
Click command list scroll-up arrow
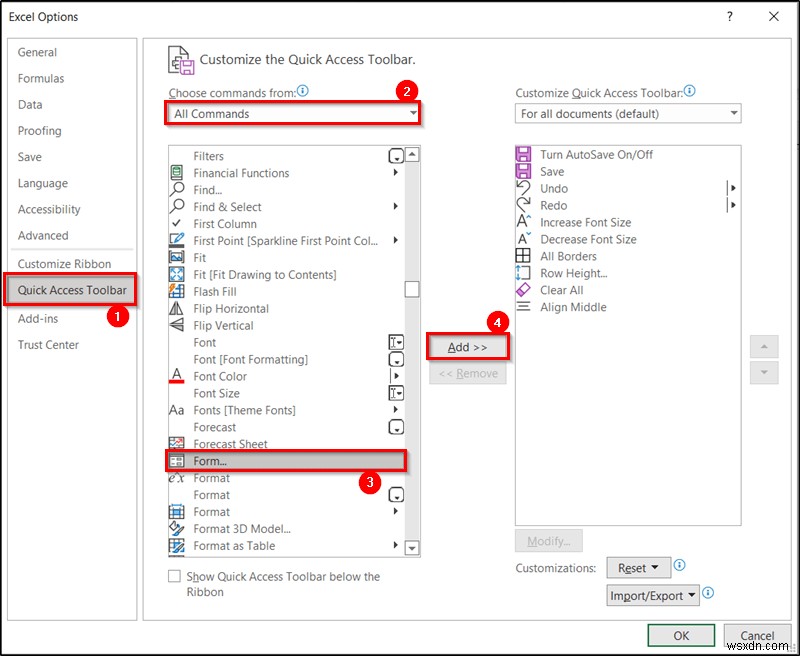[412, 155]
